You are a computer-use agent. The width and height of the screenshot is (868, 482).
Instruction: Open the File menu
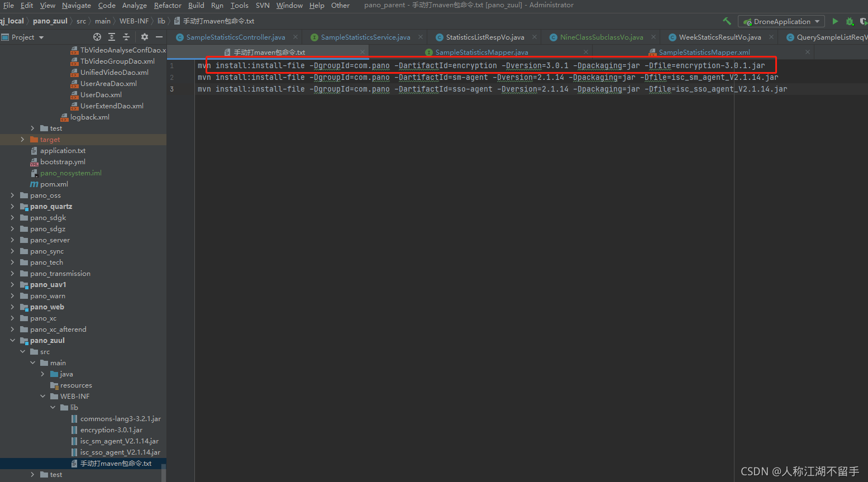pos(8,5)
